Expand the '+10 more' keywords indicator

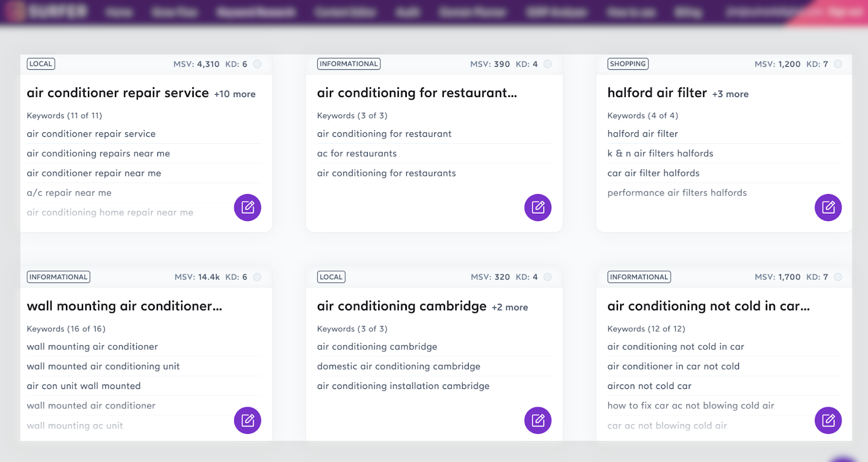point(235,94)
